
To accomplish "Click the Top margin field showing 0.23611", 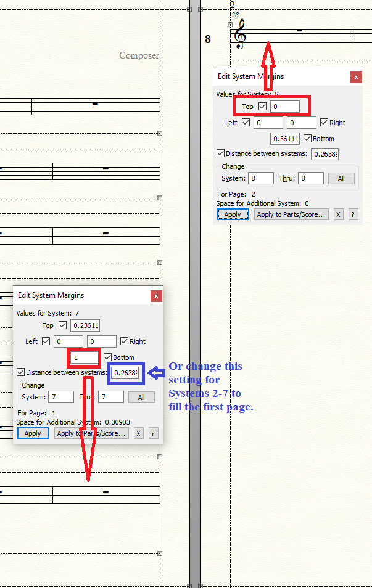I will 86,325.
